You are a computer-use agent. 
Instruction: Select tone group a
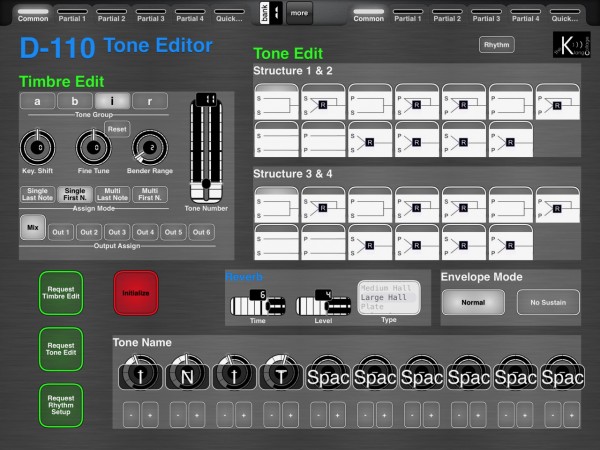point(37,101)
